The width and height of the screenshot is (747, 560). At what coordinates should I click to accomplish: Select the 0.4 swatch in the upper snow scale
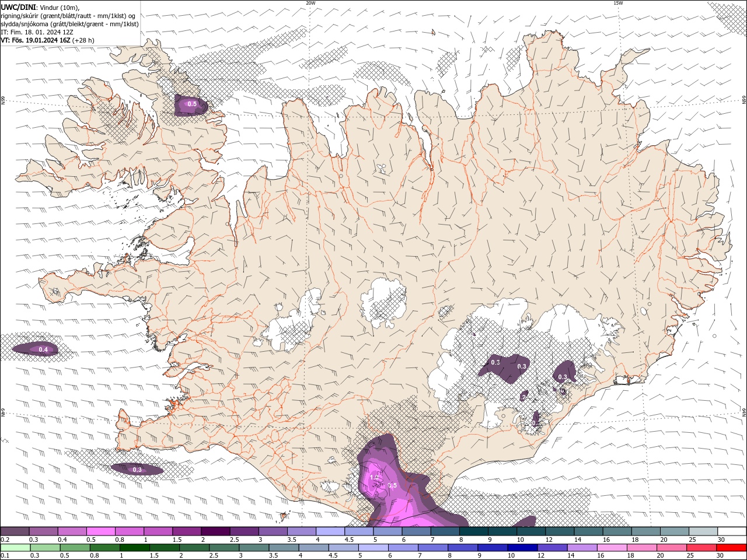72,531
